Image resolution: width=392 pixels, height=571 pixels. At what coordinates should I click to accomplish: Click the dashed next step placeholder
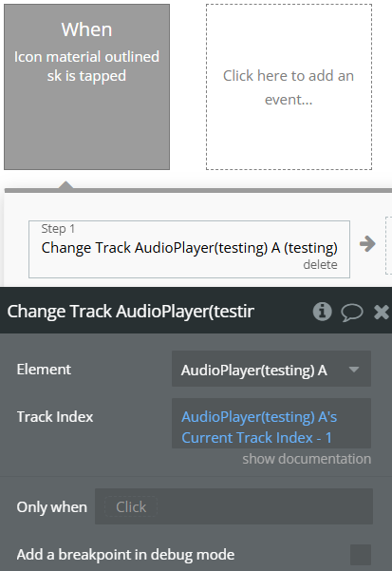click(389, 245)
